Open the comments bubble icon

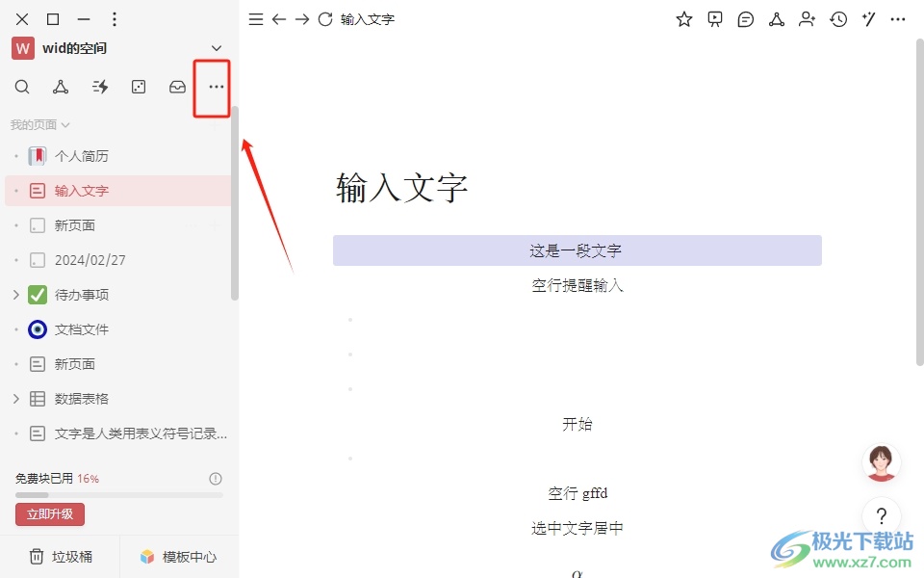745,19
